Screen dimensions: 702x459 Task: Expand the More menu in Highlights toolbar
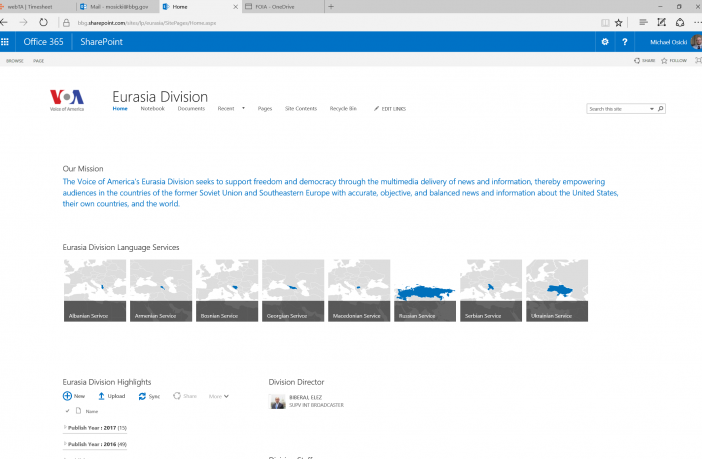(x=218, y=396)
